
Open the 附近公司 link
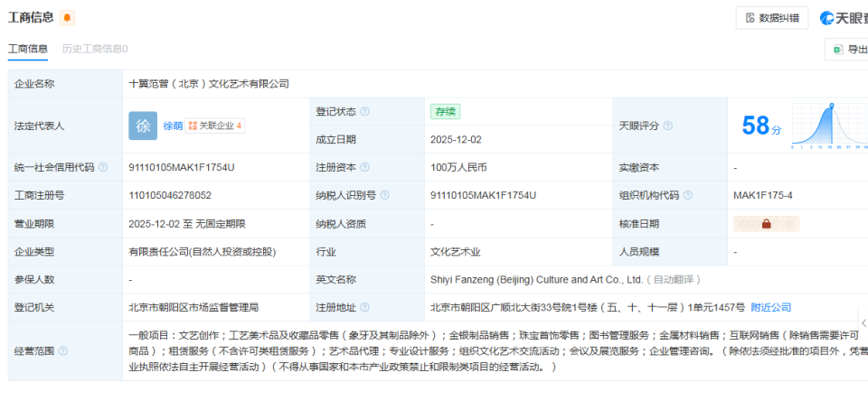click(x=770, y=307)
